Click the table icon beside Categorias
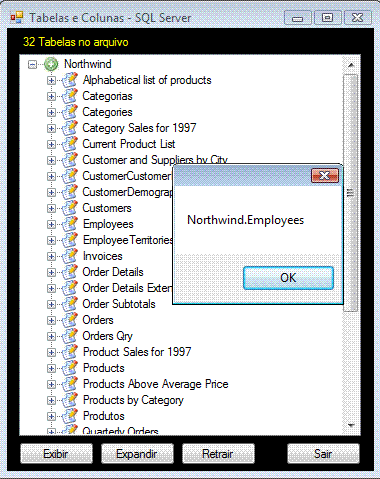 (70, 96)
